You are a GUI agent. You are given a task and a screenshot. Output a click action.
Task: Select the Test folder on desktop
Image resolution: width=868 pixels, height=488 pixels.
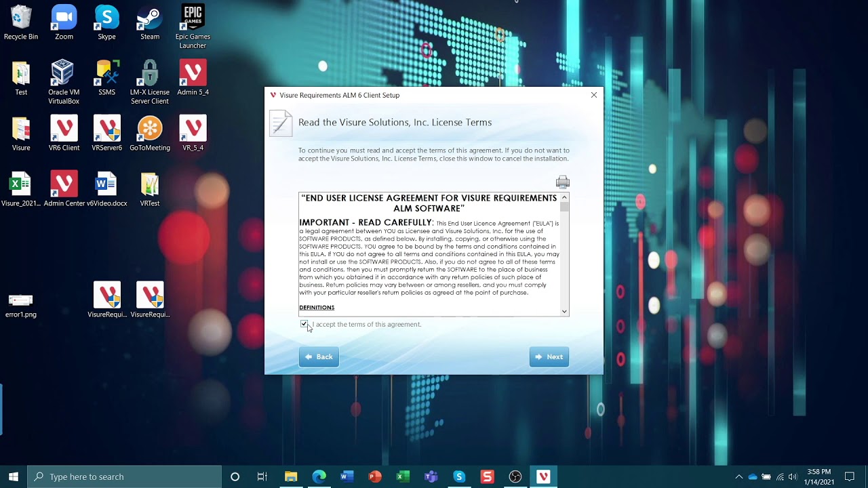pos(21,78)
